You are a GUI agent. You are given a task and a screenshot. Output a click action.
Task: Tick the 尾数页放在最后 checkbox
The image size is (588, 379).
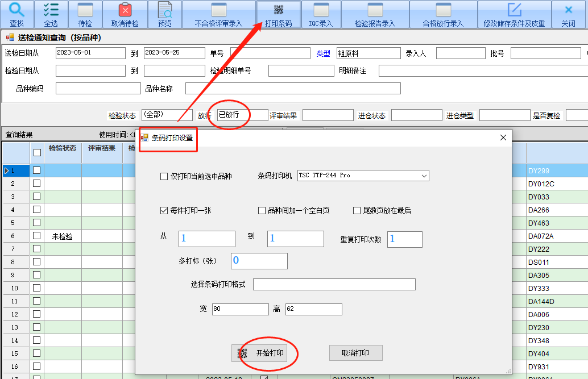point(357,210)
